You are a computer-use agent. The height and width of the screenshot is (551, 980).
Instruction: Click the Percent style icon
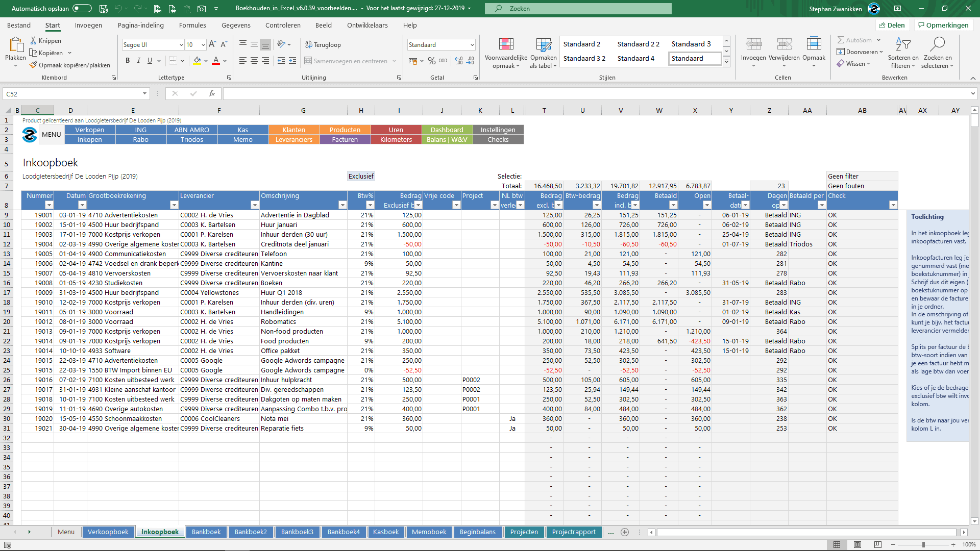[431, 61]
